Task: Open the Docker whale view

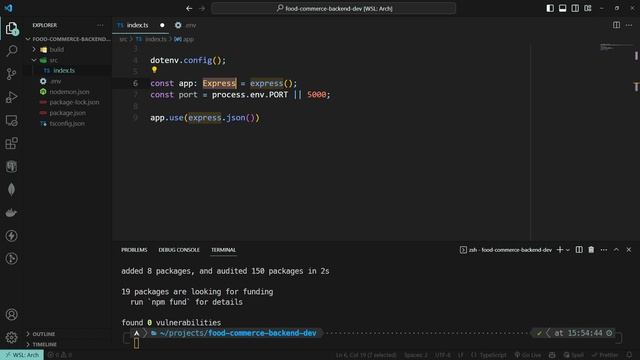Action: (11, 213)
